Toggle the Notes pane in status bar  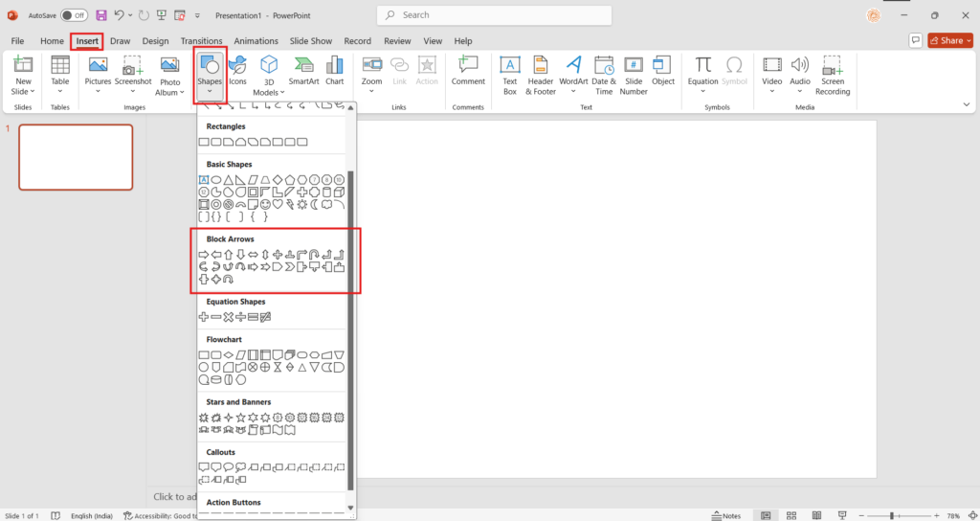coord(725,515)
